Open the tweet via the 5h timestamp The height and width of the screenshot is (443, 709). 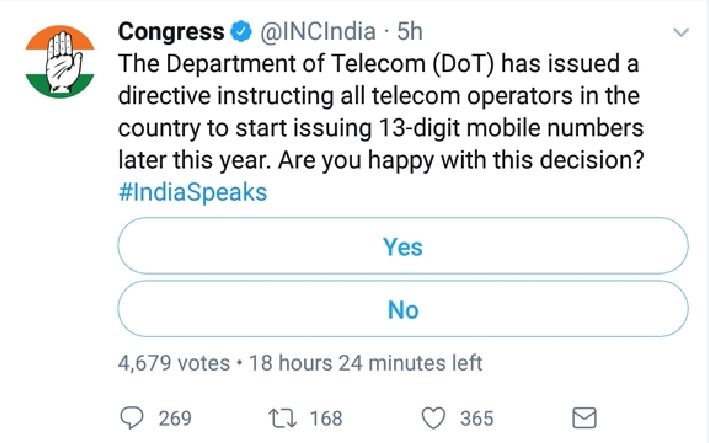point(410,32)
